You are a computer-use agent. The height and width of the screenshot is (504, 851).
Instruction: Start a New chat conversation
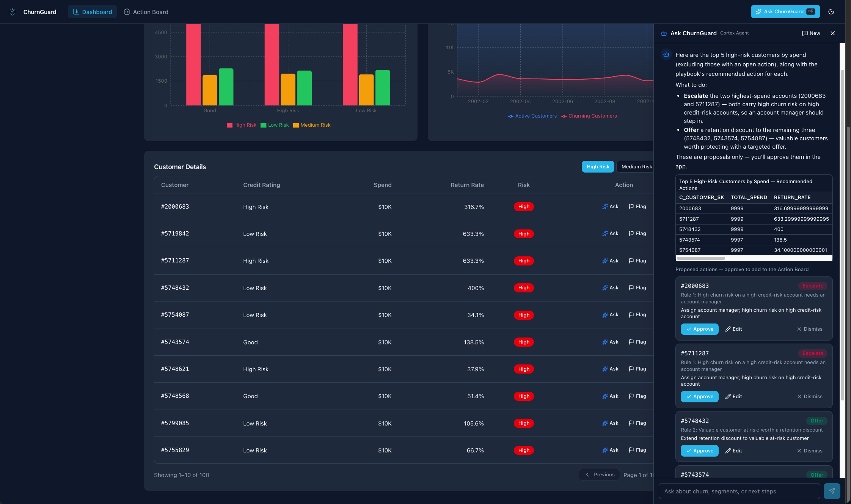pyautogui.click(x=811, y=33)
